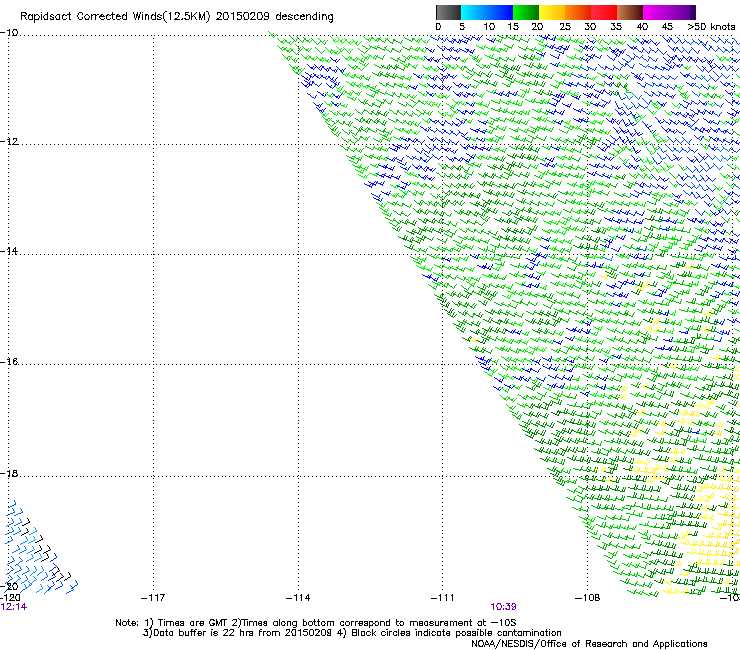Click the magenta 40-45 knots legend swatch
The width and height of the screenshot is (740, 650).
tap(656, 12)
